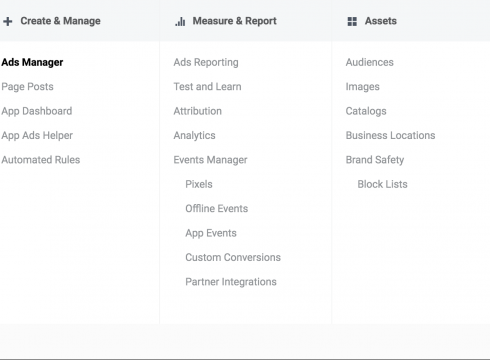Select Block Lists under Brand Safety

(383, 184)
